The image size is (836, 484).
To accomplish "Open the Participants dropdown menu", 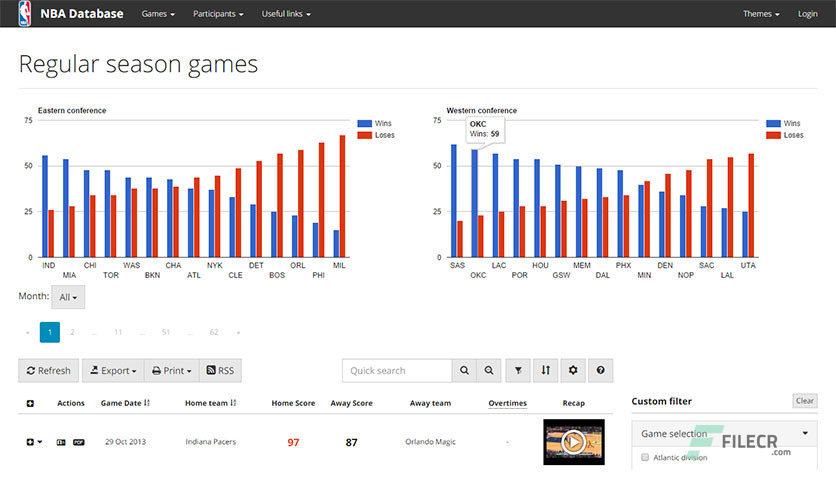I will click(x=218, y=14).
